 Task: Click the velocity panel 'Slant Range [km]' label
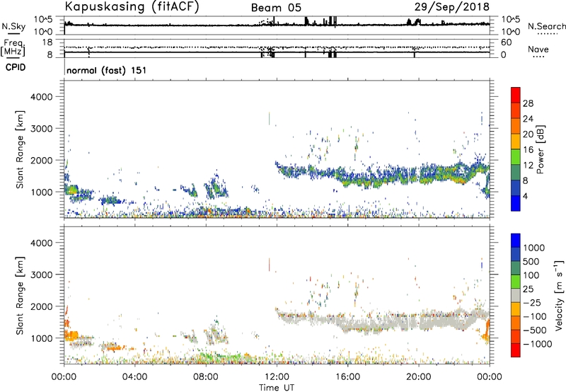click(x=20, y=295)
